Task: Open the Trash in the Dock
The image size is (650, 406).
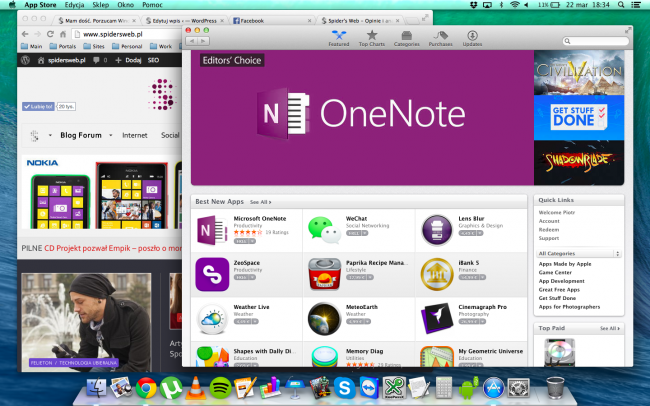Action: (x=555, y=388)
